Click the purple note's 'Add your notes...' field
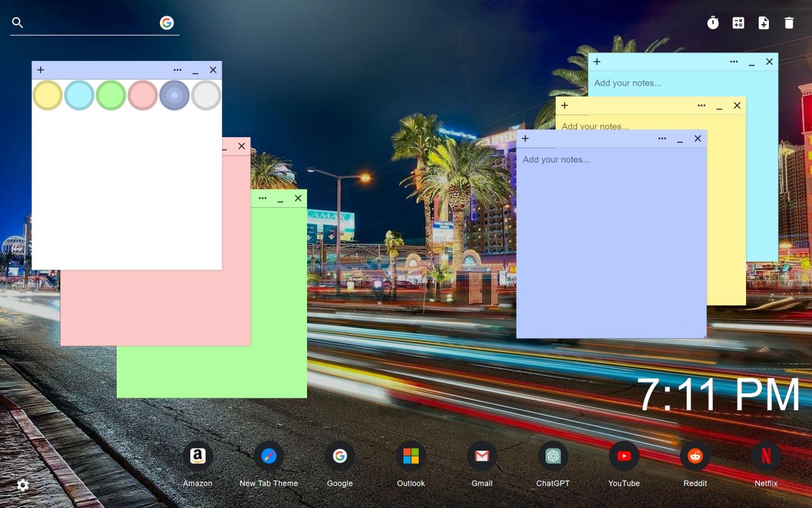The image size is (812, 508). point(612,243)
